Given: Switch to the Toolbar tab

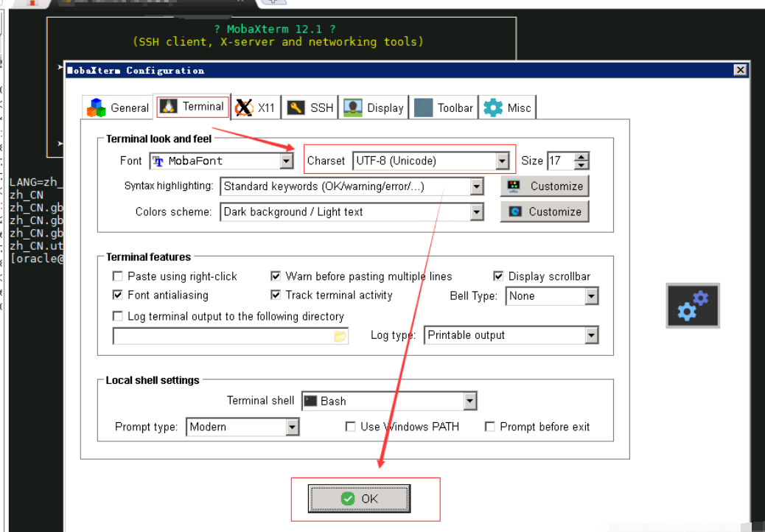Looking at the screenshot, I should click(x=444, y=108).
